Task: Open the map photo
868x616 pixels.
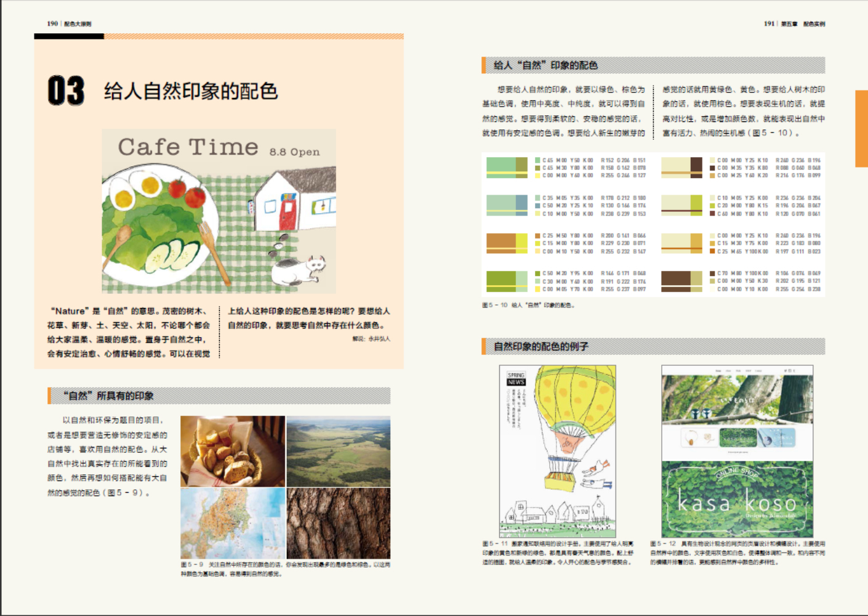Action: click(x=233, y=523)
